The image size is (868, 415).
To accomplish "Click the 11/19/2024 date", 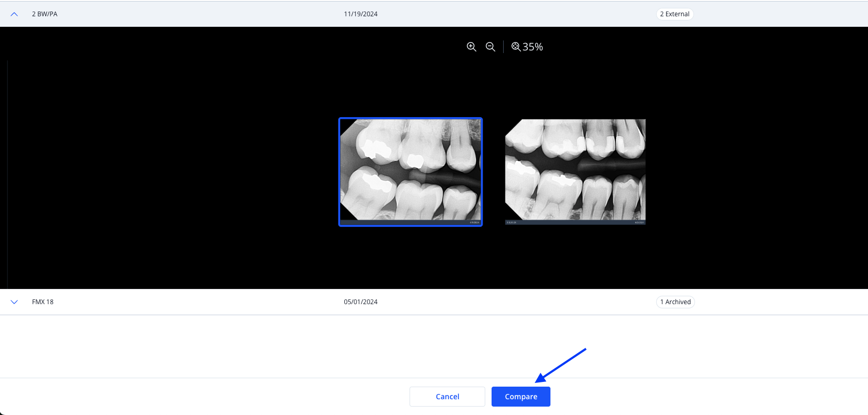I will pos(361,14).
